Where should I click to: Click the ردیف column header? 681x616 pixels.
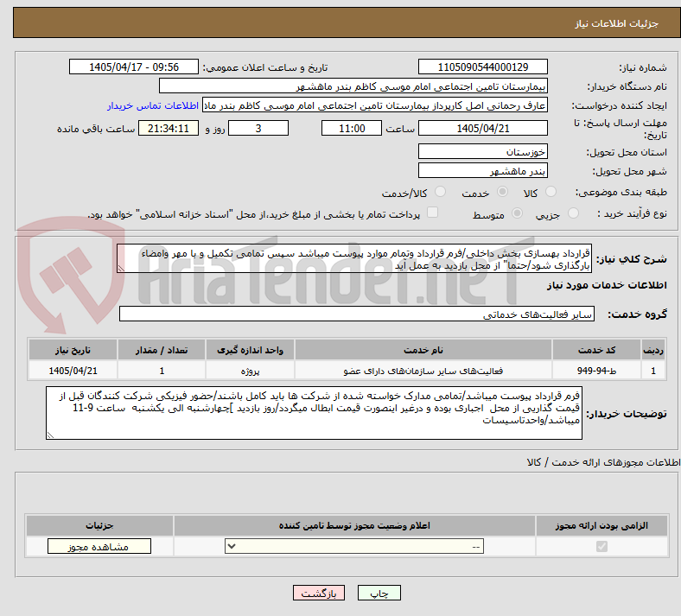653,350
